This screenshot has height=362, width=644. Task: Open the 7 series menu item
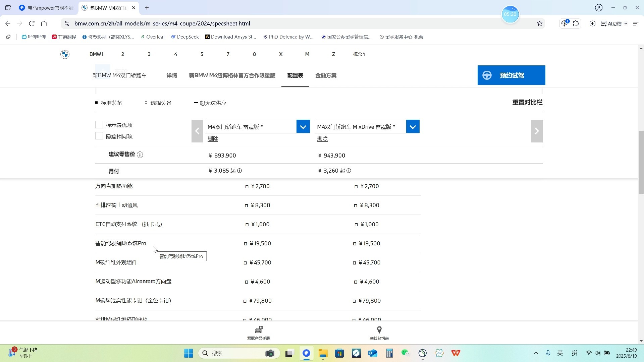(228, 54)
